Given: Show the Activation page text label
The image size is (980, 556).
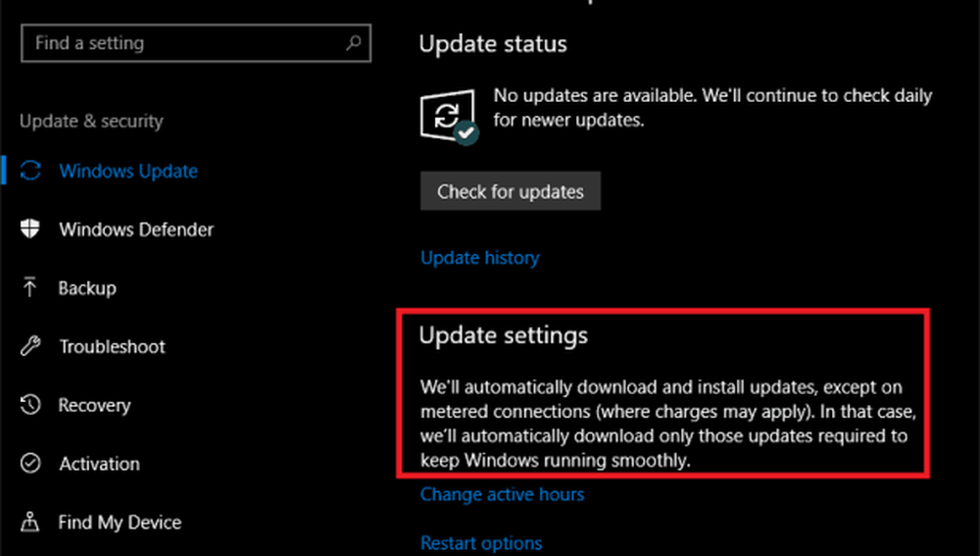Looking at the screenshot, I should coord(99,464).
